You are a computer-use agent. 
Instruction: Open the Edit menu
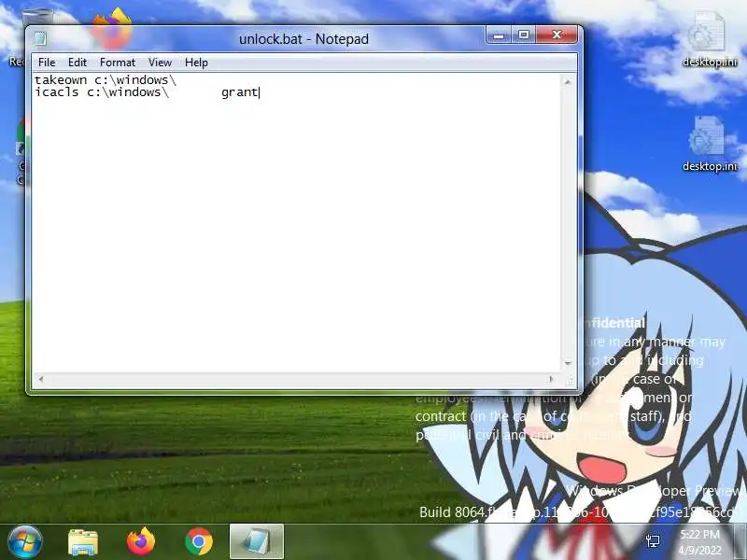coord(78,63)
